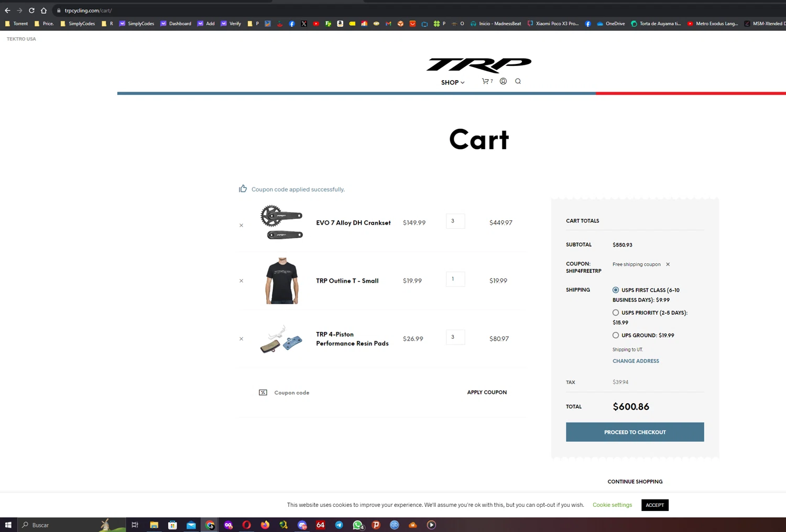
Task: Open the EVO 7 Alloy DH Crankset product link
Action: (x=353, y=223)
